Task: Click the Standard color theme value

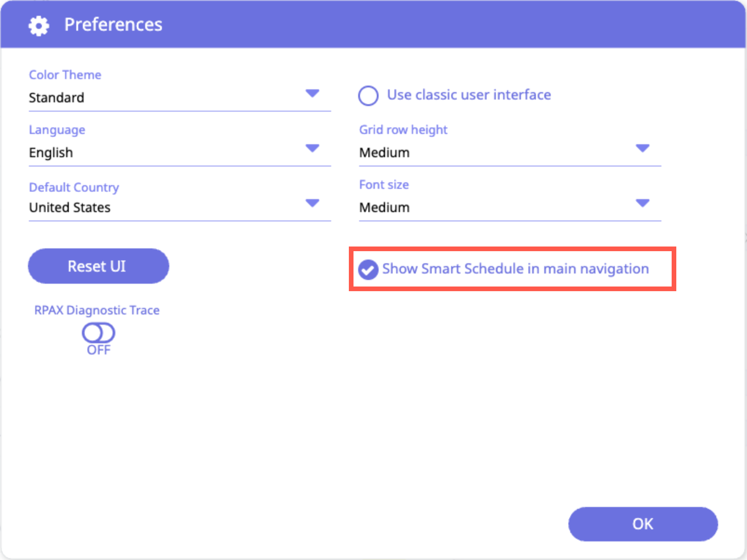Action: tap(57, 98)
